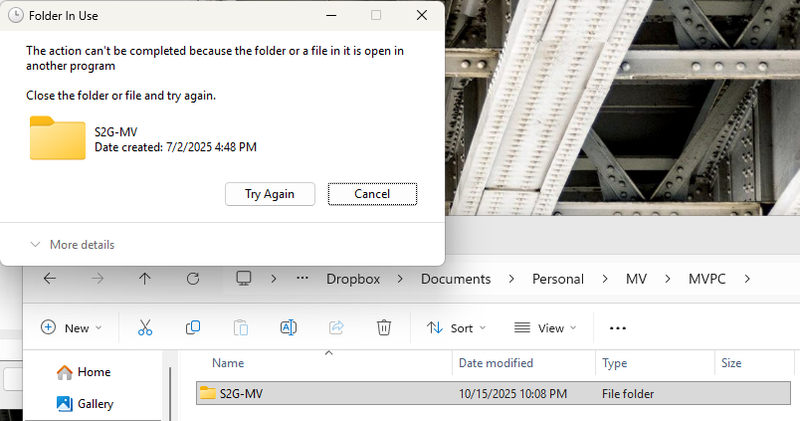This screenshot has width=800, height=421.
Task: Sort by Date modified column header
Action: tap(496, 363)
